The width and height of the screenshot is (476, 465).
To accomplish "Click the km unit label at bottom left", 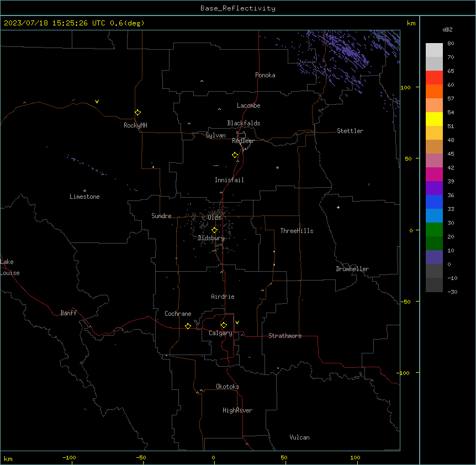I will pos(8,459).
